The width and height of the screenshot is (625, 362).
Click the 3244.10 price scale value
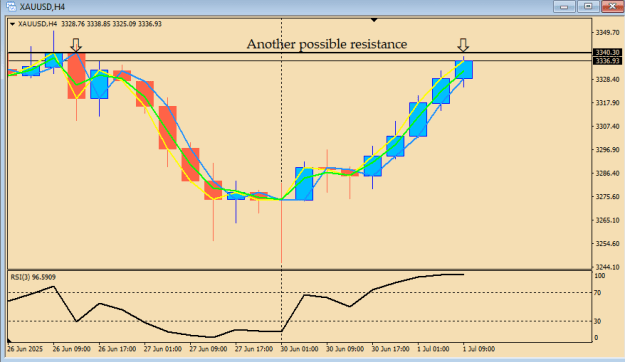[x=607, y=267]
